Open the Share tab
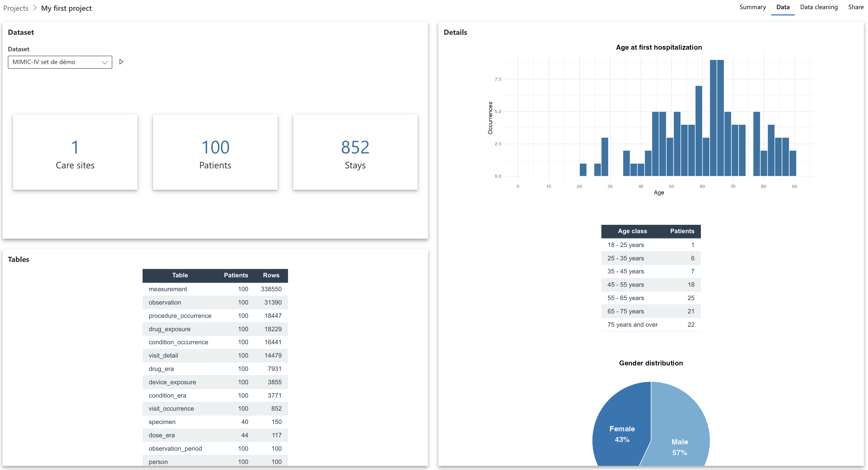The image size is (868, 470). coord(856,7)
